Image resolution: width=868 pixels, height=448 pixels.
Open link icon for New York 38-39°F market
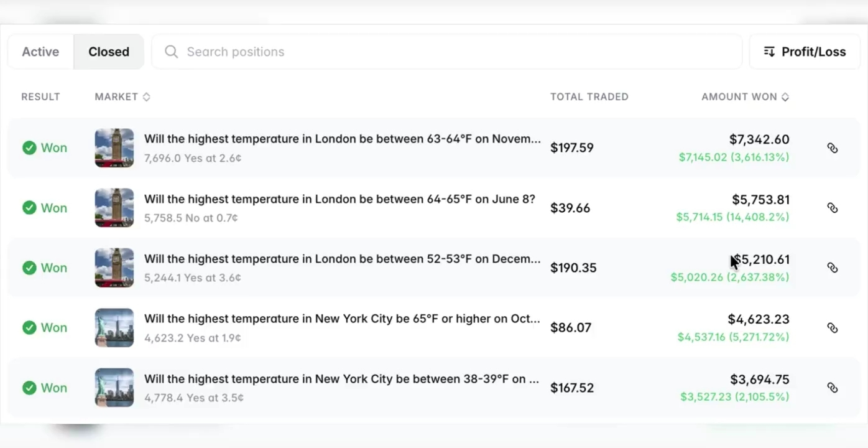[832, 388]
